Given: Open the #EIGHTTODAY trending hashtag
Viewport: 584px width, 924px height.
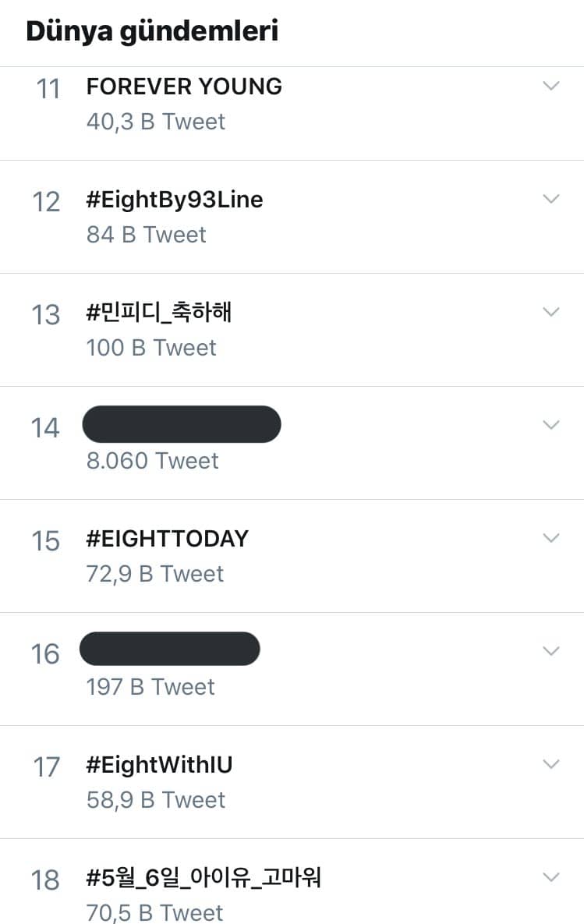Looking at the screenshot, I should click(x=168, y=539).
